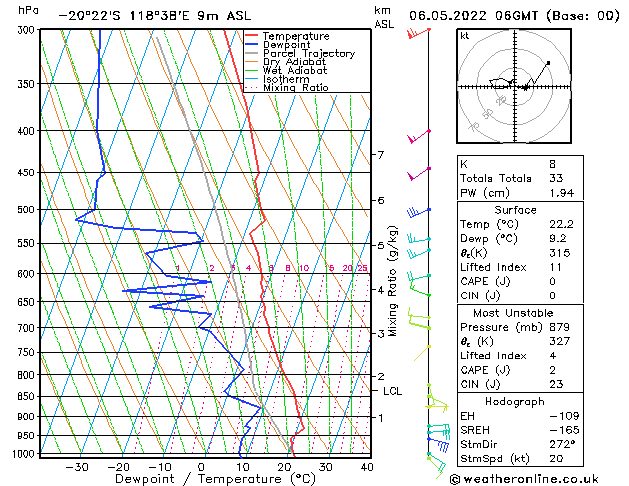Click the Totals Totals value 33
This screenshot has height=486, width=629.
pos(556,178)
